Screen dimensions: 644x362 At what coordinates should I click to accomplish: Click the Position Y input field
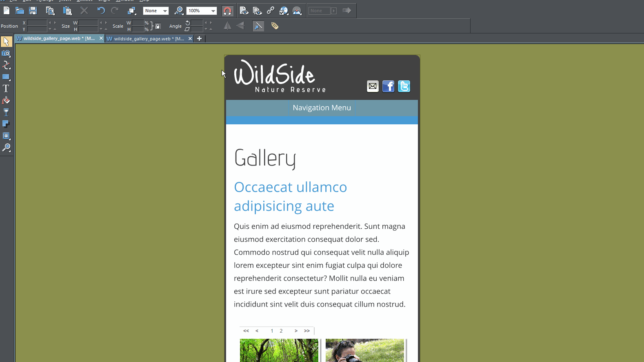pyautogui.click(x=37, y=29)
